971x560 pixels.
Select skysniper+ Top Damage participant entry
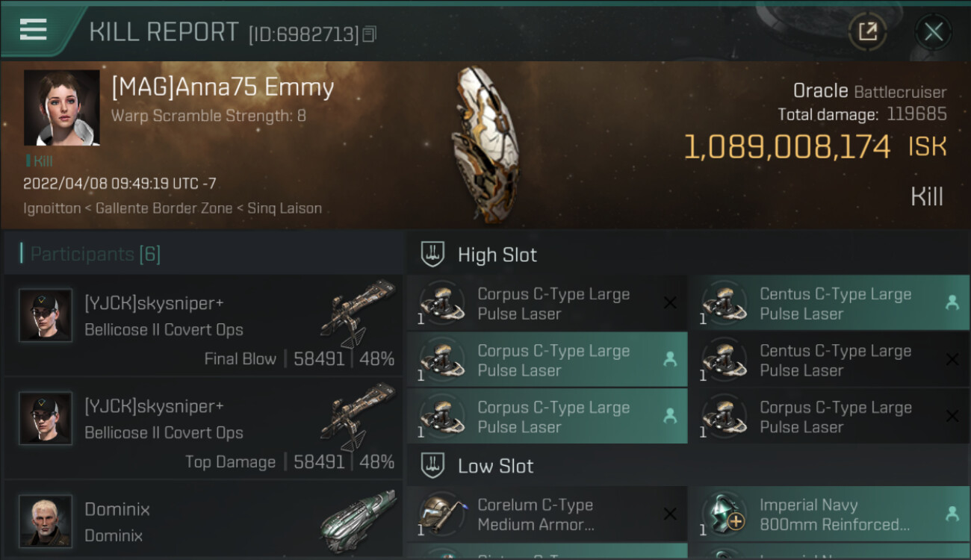203,429
